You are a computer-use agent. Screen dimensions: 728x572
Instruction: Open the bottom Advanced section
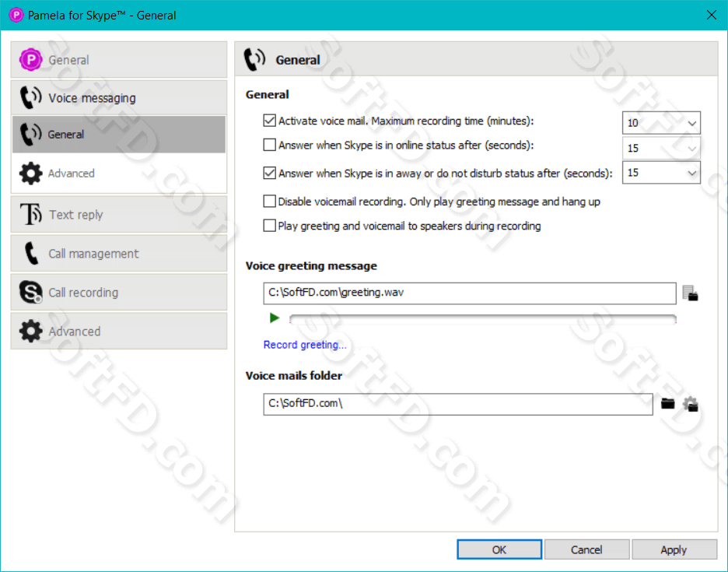click(119, 332)
